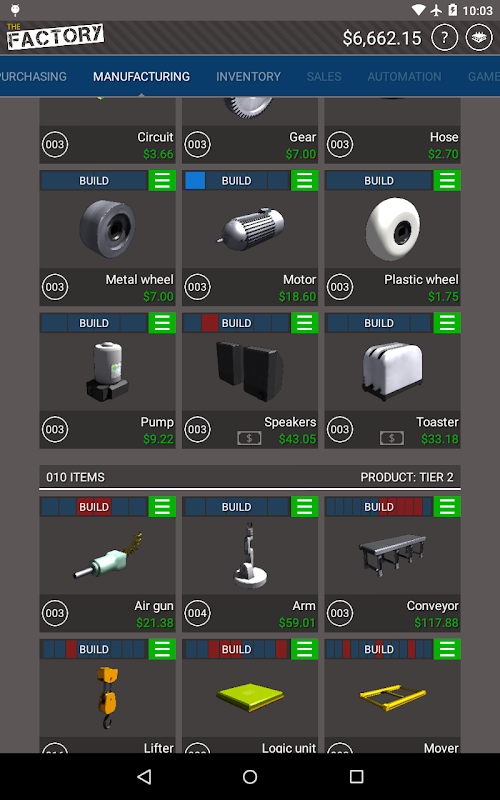Select the Metal wheel product image
This screenshot has width=500, height=800.
[108, 229]
